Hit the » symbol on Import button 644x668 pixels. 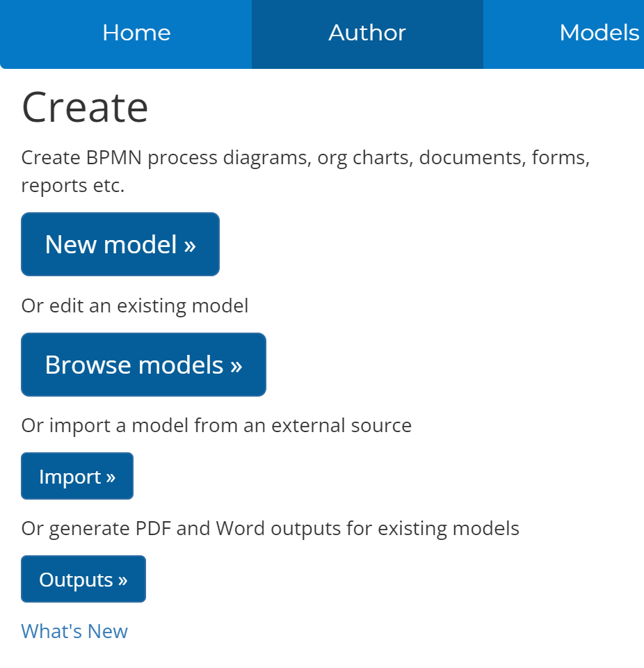(x=111, y=477)
